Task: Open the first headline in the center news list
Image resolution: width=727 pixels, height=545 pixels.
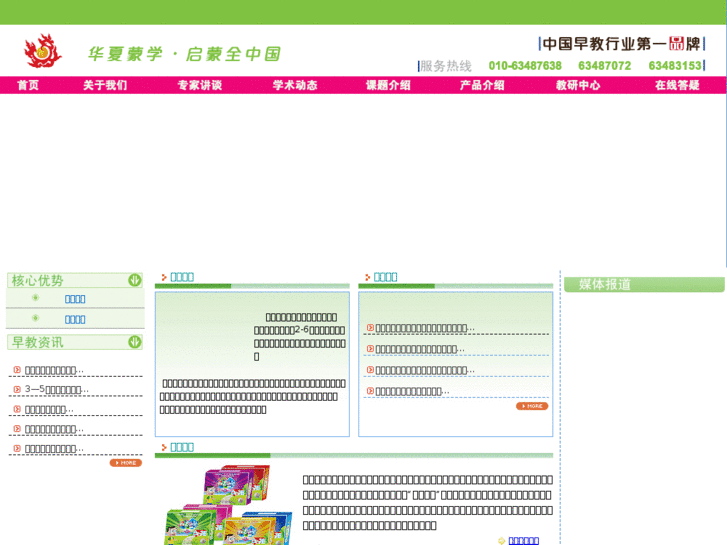Action: pyautogui.click(x=425, y=328)
